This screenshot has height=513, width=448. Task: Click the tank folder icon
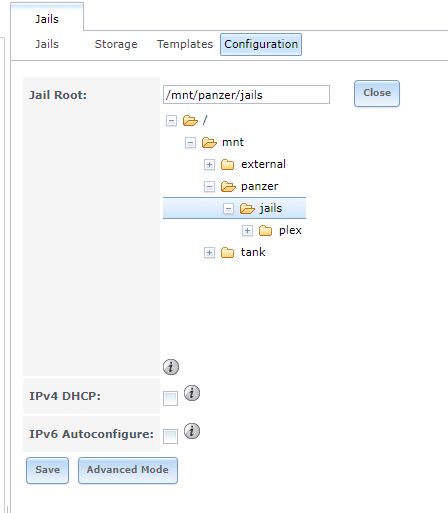click(228, 252)
